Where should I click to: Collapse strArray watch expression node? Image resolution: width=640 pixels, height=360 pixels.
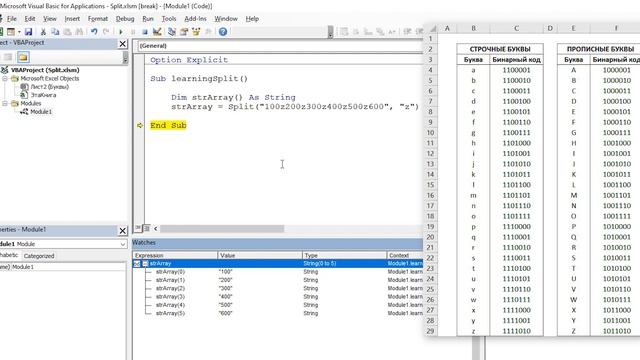(145, 264)
